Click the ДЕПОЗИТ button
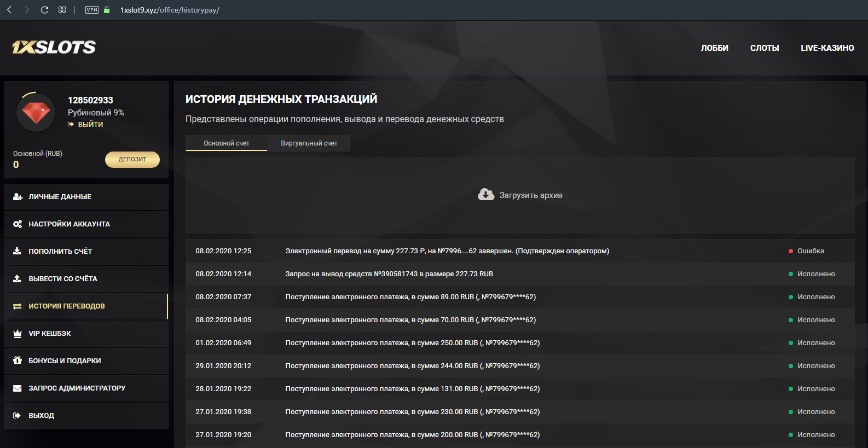Viewport: 868px width, 448px height. point(132,159)
